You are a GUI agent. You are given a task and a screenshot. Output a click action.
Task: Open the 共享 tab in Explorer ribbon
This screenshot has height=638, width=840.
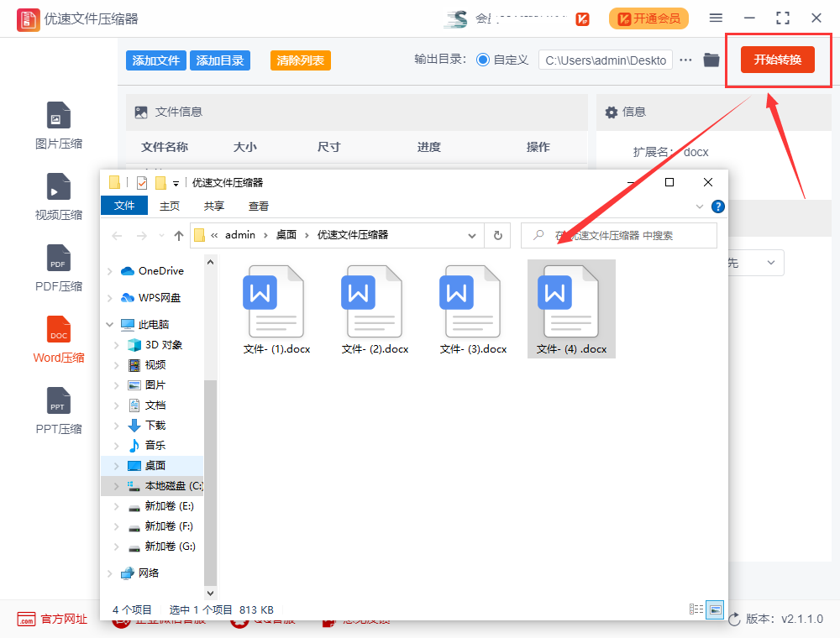coord(214,206)
